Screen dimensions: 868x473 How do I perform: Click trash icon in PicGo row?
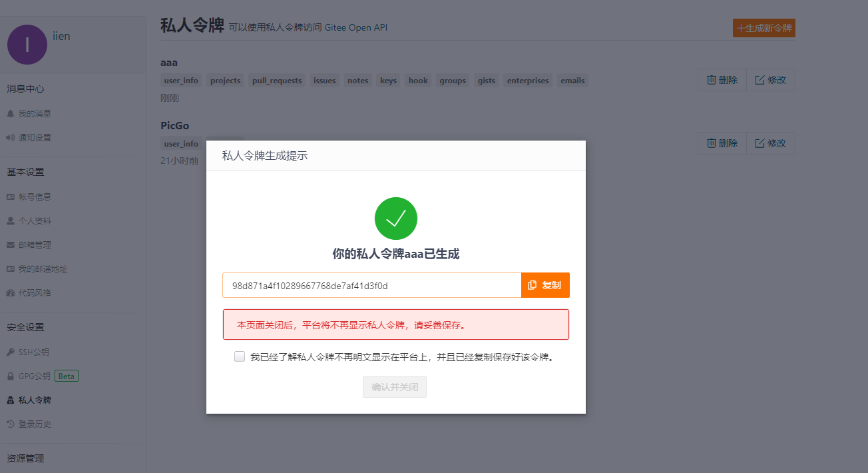point(712,143)
